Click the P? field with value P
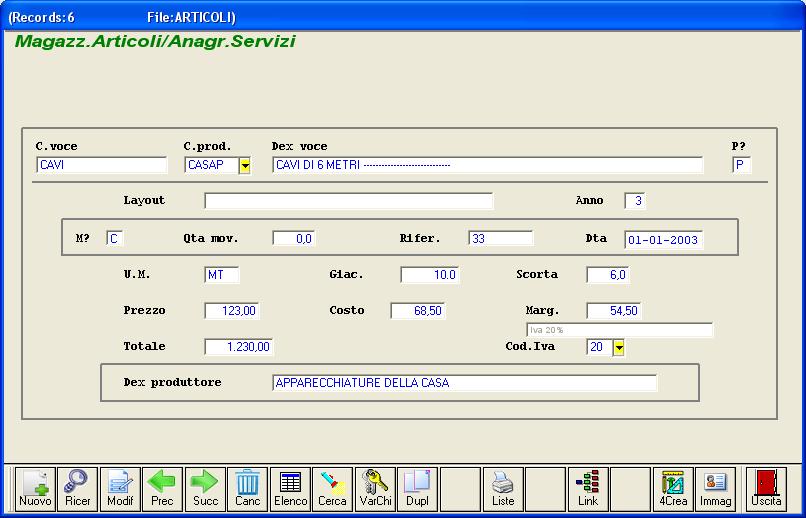The height and width of the screenshot is (518, 806). (742, 165)
